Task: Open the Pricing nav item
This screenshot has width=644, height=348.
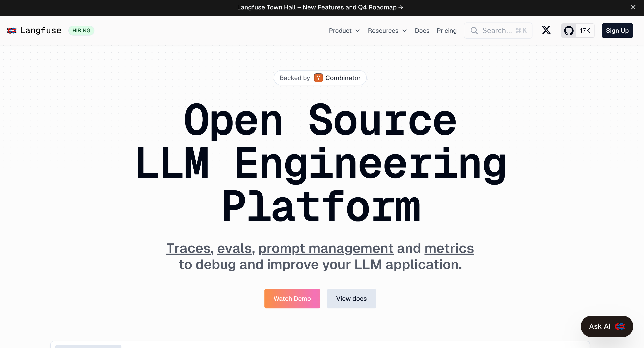Action: [447, 31]
